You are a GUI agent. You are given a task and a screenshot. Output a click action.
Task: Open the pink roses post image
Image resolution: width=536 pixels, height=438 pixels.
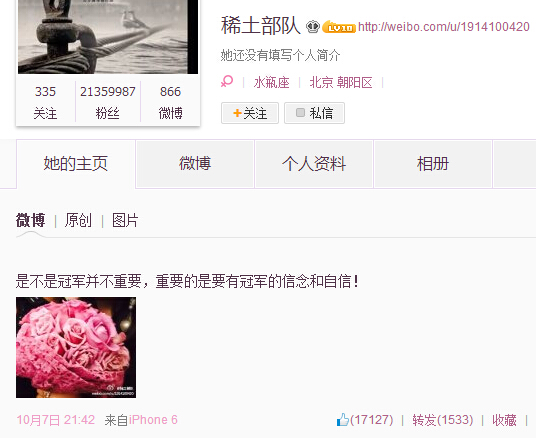point(76,347)
